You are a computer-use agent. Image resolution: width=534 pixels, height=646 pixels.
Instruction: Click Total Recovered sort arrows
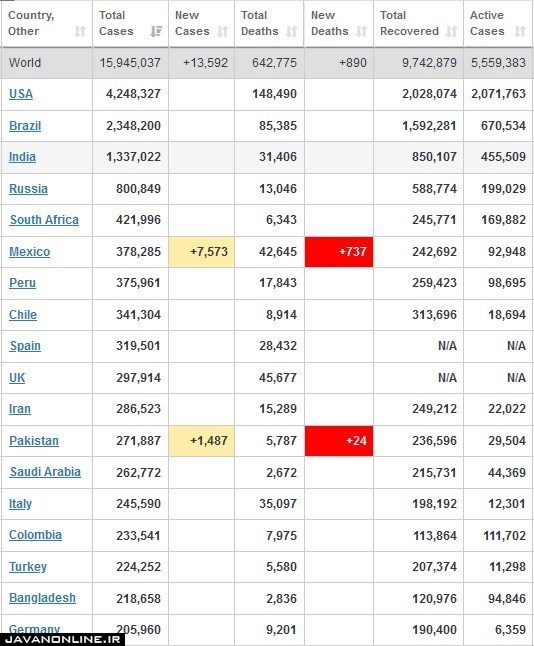click(x=452, y=32)
